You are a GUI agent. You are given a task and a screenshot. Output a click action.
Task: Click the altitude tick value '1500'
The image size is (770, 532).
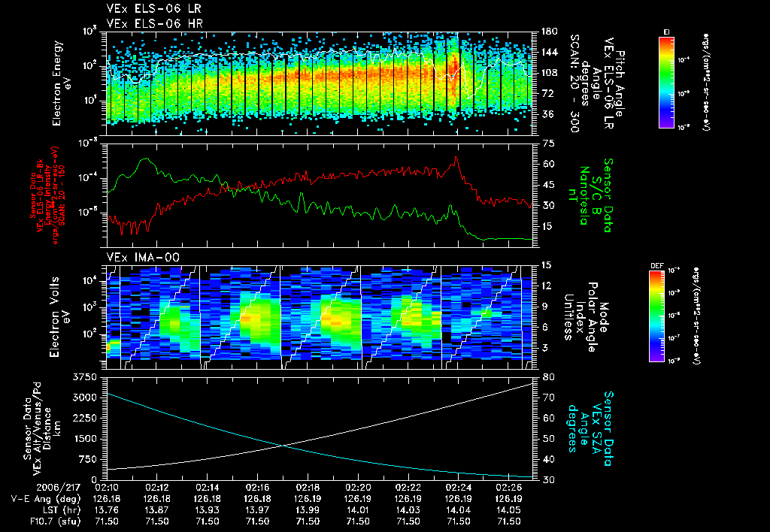click(84, 439)
